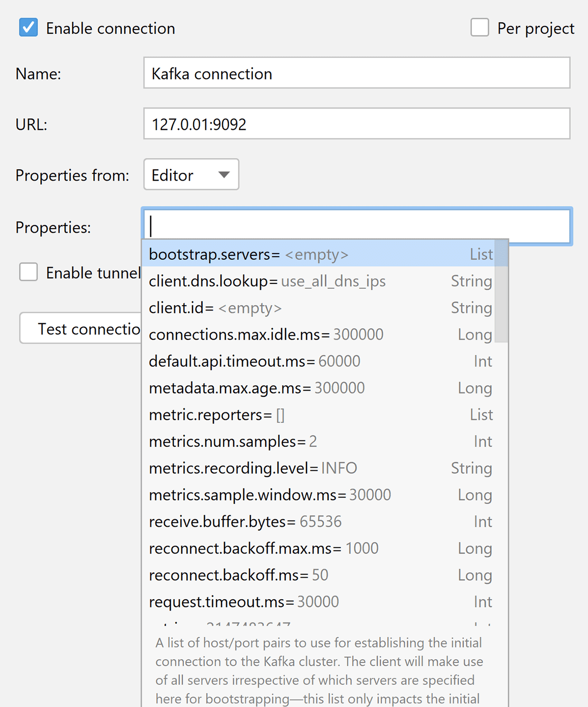Screen dimensions: 588x707
Task: Select the metrics.recording.level entry
Action: point(318,468)
